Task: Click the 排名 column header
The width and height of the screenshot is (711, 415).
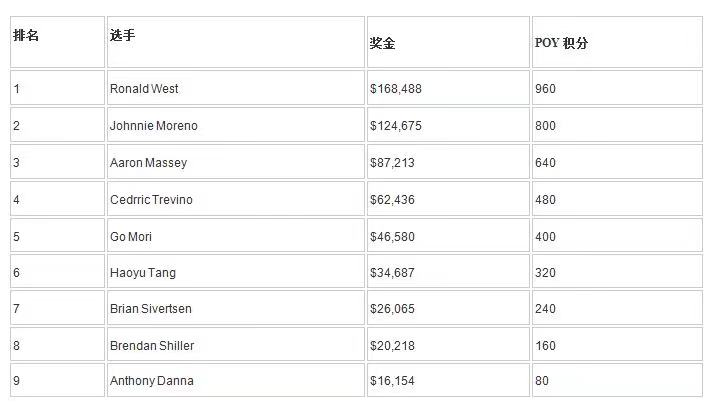Action: [58, 42]
